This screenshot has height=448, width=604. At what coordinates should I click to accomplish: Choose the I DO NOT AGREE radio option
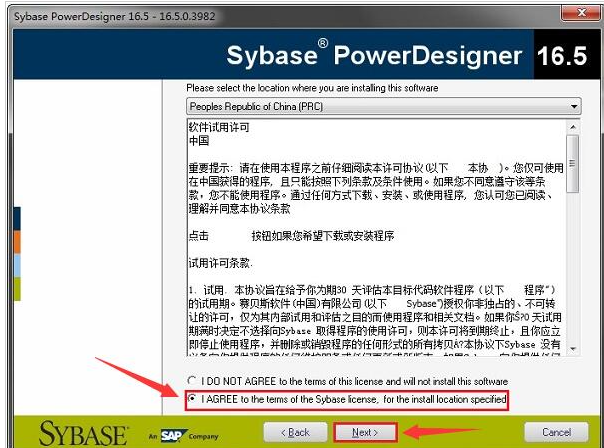(192, 381)
